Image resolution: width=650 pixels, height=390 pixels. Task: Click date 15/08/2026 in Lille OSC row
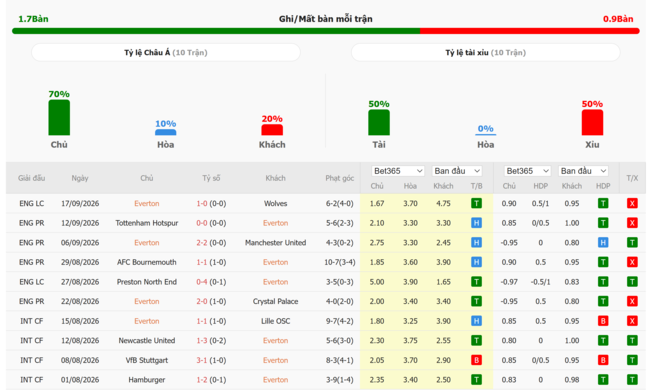tap(80, 321)
